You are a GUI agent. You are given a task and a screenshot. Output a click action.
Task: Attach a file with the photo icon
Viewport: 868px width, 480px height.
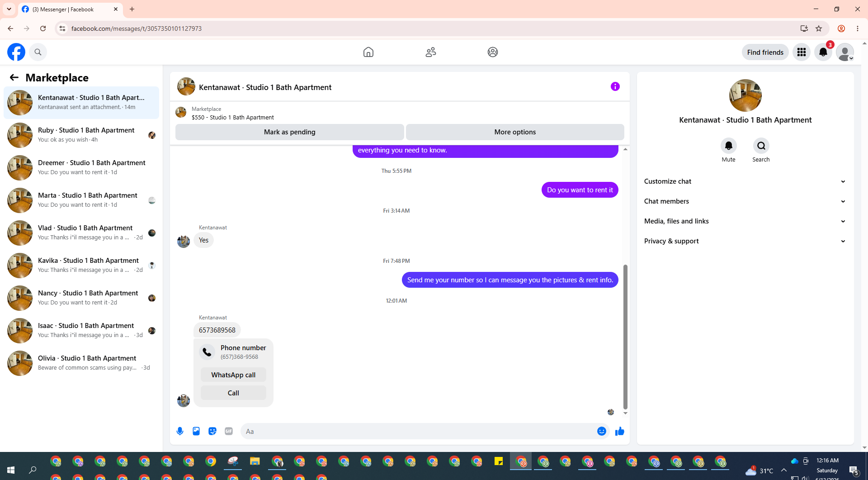pos(196,431)
